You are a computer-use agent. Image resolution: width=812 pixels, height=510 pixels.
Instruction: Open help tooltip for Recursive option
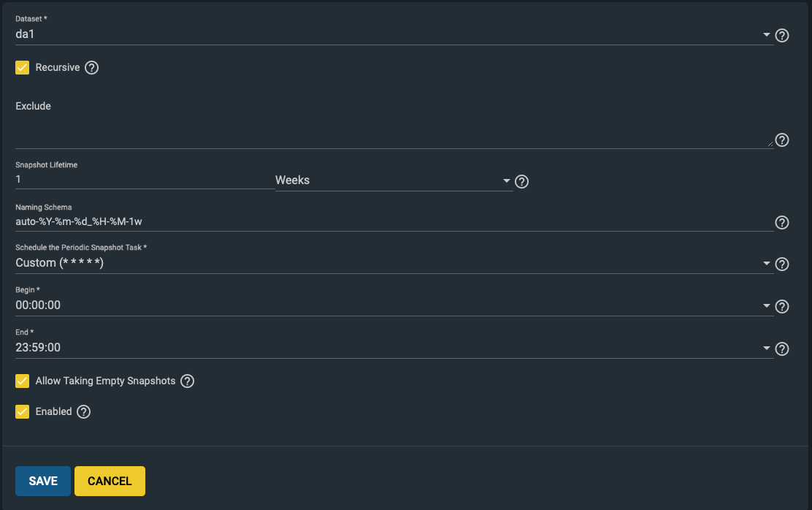[x=91, y=68]
